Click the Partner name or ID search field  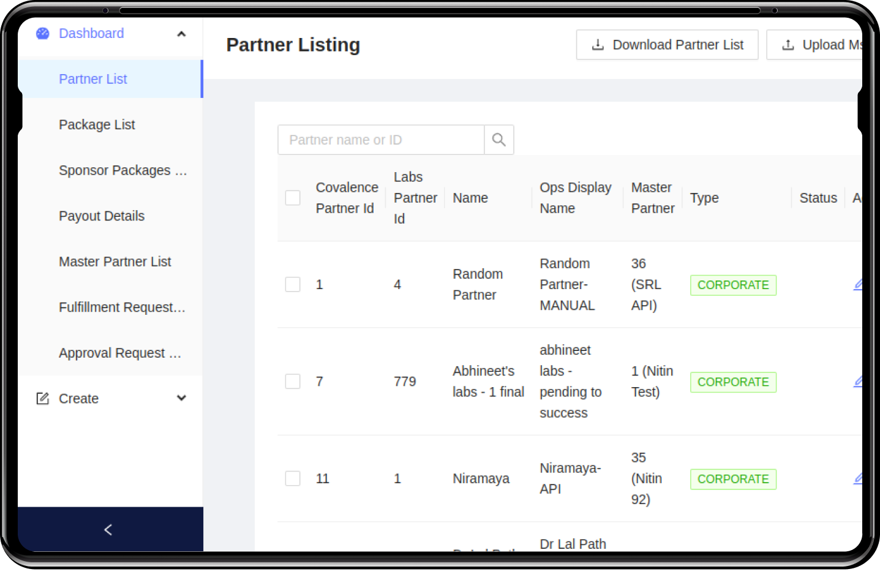coord(380,139)
